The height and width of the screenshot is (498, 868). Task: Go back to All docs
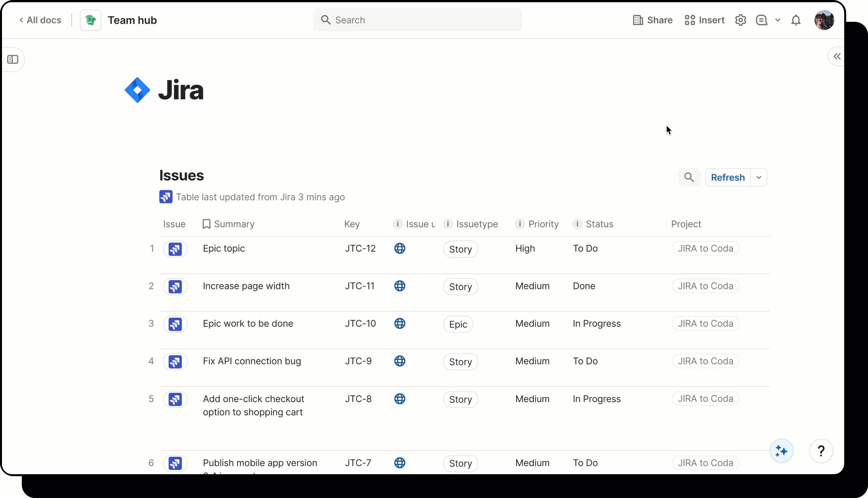[40, 20]
